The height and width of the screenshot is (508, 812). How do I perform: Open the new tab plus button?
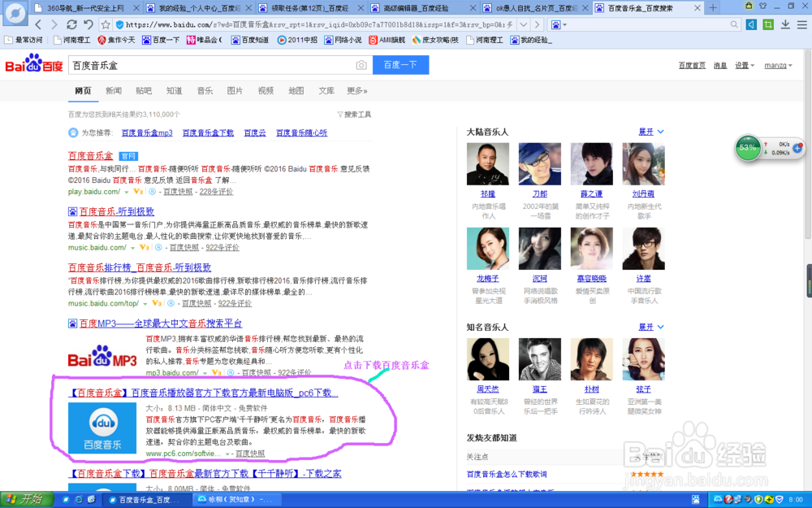pos(713,8)
